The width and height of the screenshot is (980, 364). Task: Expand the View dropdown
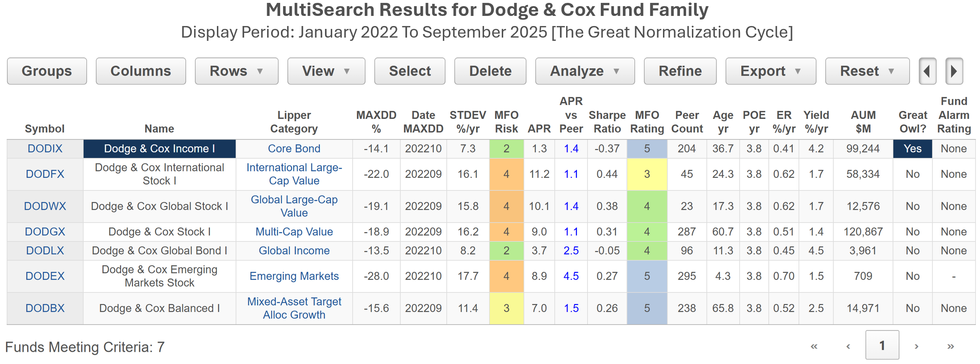(x=326, y=71)
